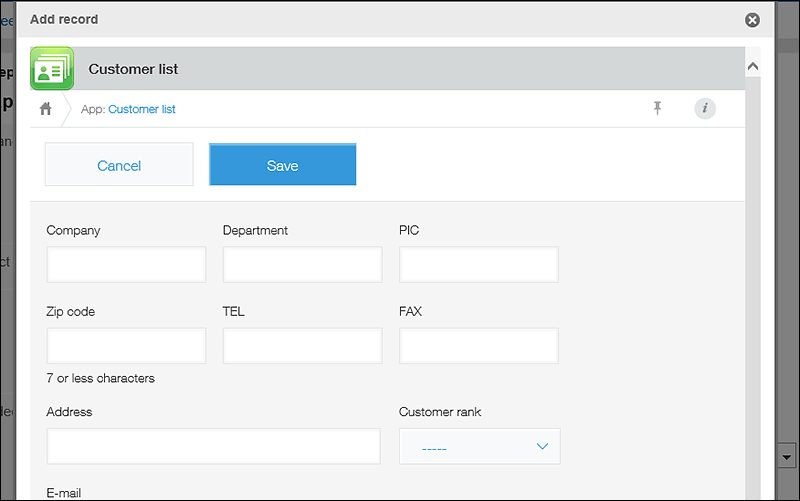The height and width of the screenshot is (501, 800).
Task: Focus the Department input field
Action: 303,264
